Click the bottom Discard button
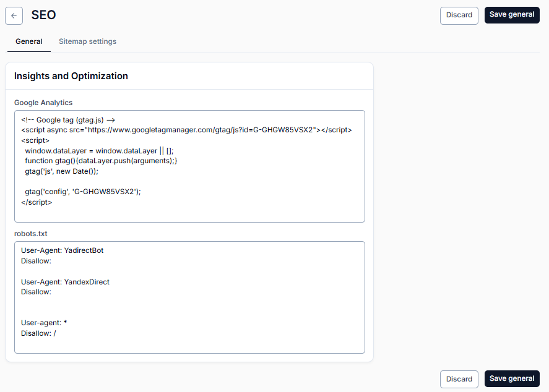 tap(459, 380)
